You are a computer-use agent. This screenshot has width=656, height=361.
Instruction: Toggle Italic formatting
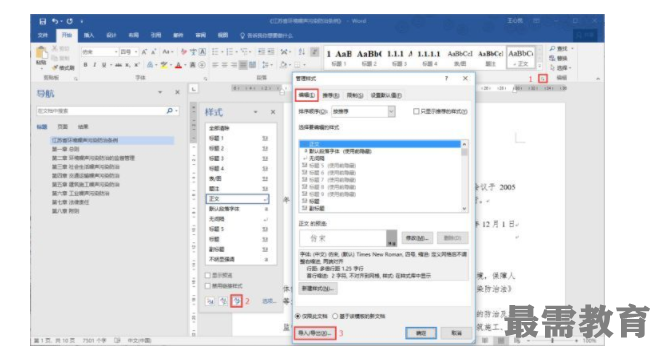coord(95,65)
